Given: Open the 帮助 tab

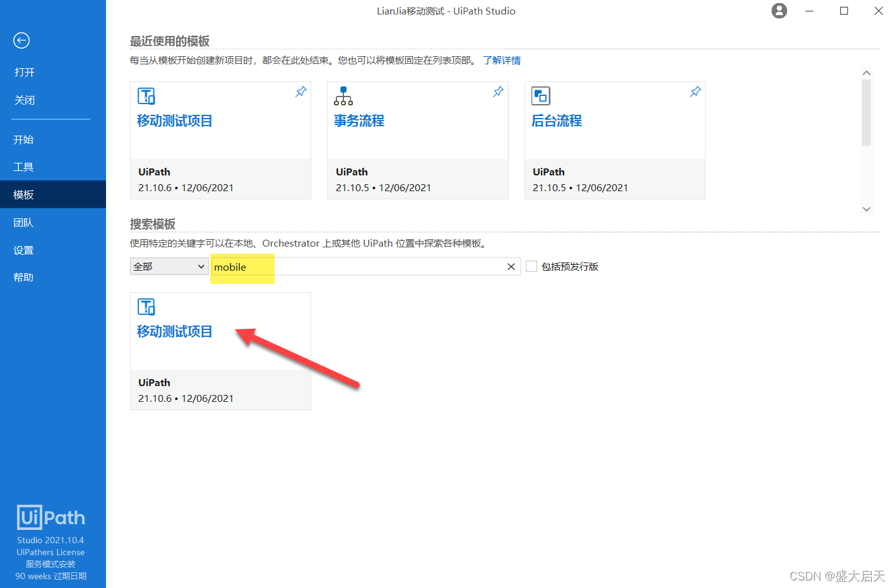Looking at the screenshot, I should click(23, 277).
